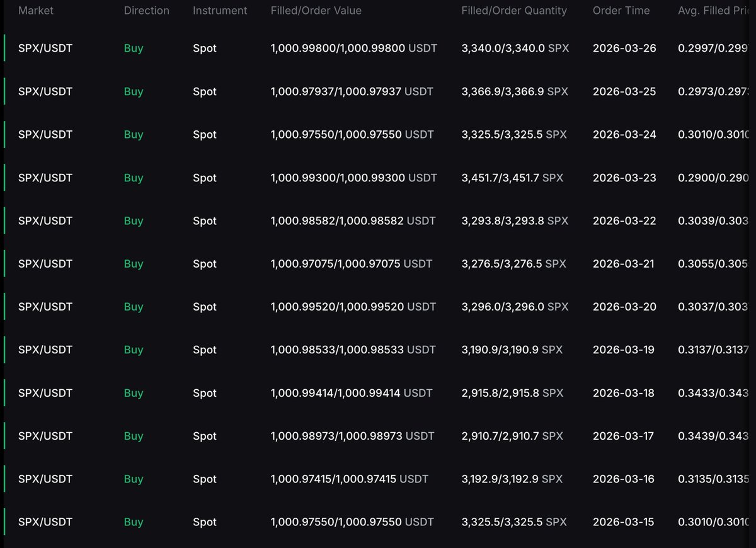Image resolution: width=756 pixels, height=548 pixels.
Task: Click Spot in the 2026-03-25 row
Action: pyautogui.click(x=205, y=91)
